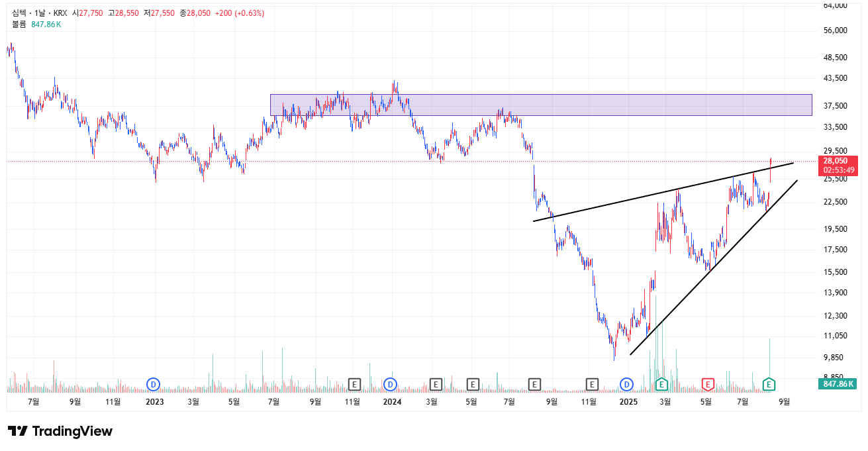The height and width of the screenshot is (451, 868).
Task: Click the 2023 year label on time axis
Action: pos(154,401)
